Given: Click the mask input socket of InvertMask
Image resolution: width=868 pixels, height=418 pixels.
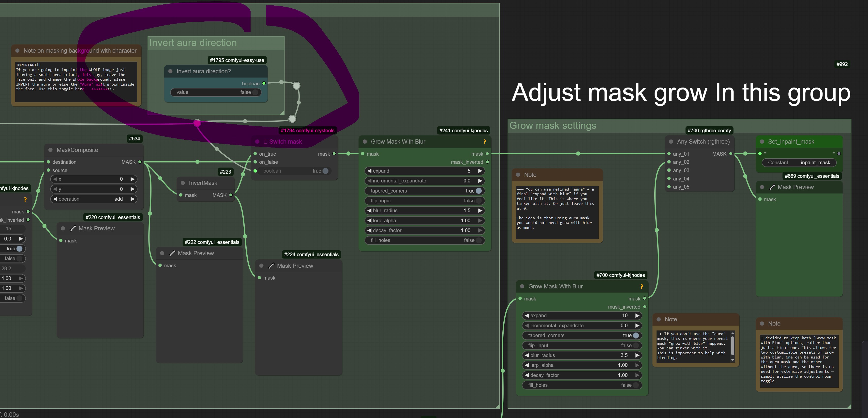Looking at the screenshot, I should point(181,195).
